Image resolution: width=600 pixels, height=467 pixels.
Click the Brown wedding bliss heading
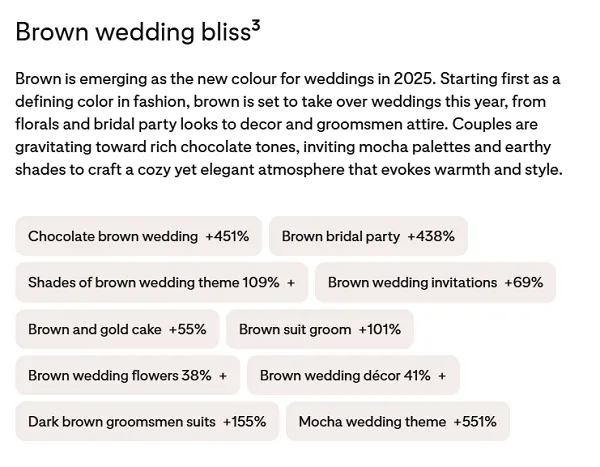[131, 32]
